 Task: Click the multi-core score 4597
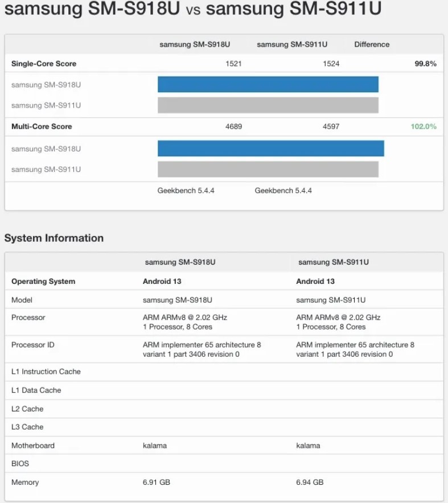tap(331, 126)
